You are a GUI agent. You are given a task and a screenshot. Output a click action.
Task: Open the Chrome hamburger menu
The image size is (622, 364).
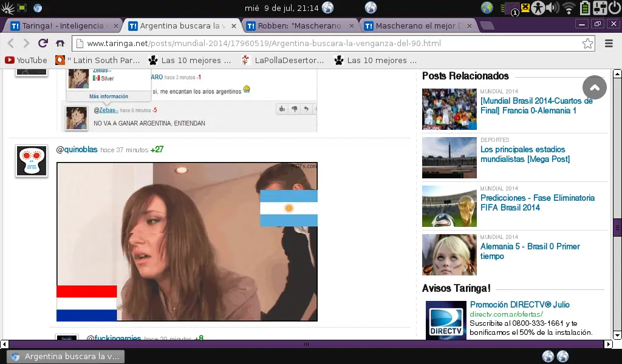click(609, 43)
